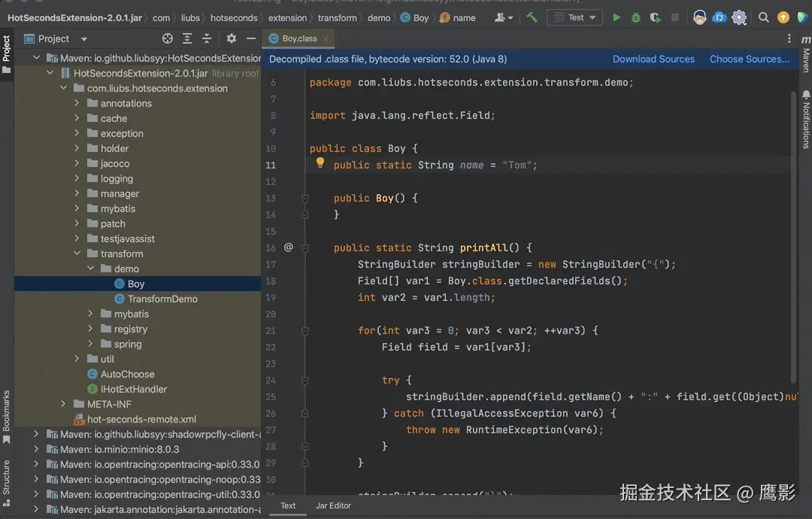Screen dimensions: 812x519
Task: Expand the META-INF node
Action: pyautogui.click(x=64, y=404)
